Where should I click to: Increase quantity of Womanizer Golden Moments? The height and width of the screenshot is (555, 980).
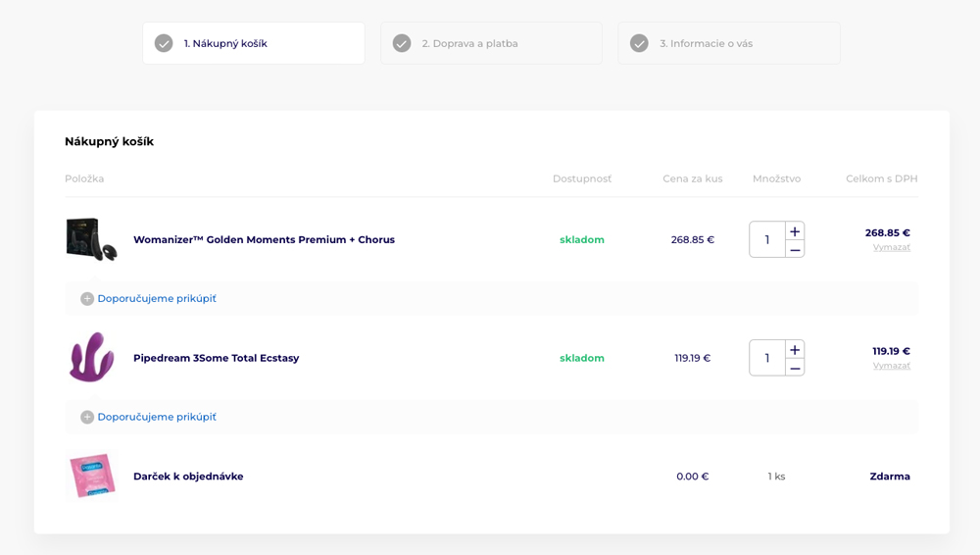pyautogui.click(x=795, y=230)
